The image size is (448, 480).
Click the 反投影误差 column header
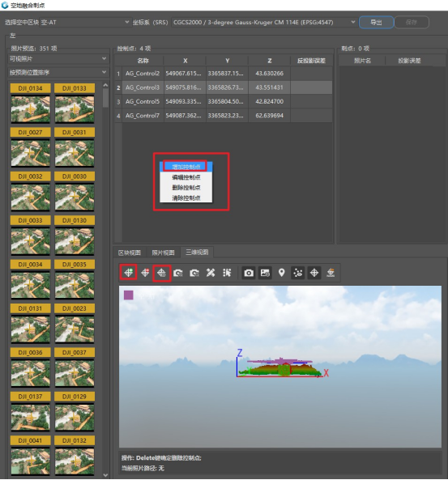pos(311,61)
